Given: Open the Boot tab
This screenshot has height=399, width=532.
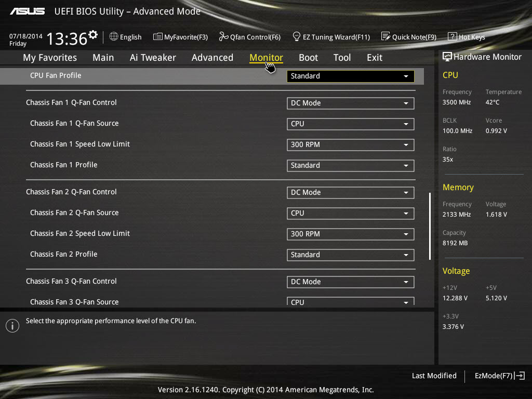Looking at the screenshot, I should coord(309,58).
